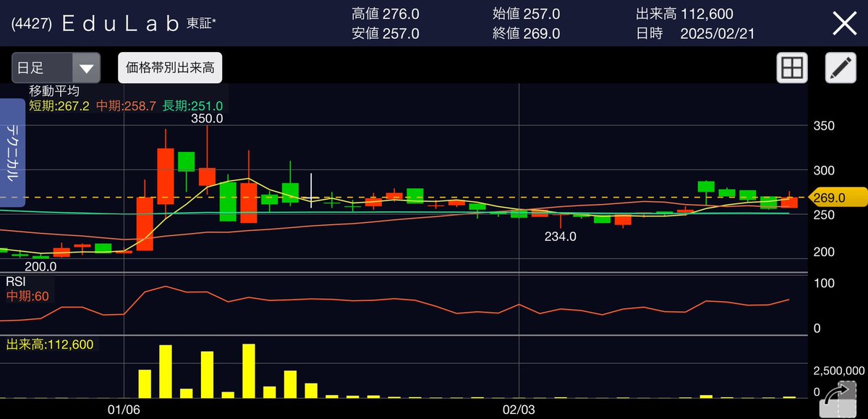Click the 01/06 date marker
The height and width of the screenshot is (419, 868).
[125, 410]
